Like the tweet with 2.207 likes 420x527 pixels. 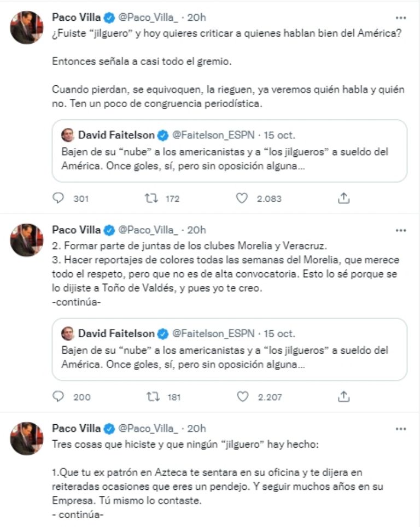point(242,397)
